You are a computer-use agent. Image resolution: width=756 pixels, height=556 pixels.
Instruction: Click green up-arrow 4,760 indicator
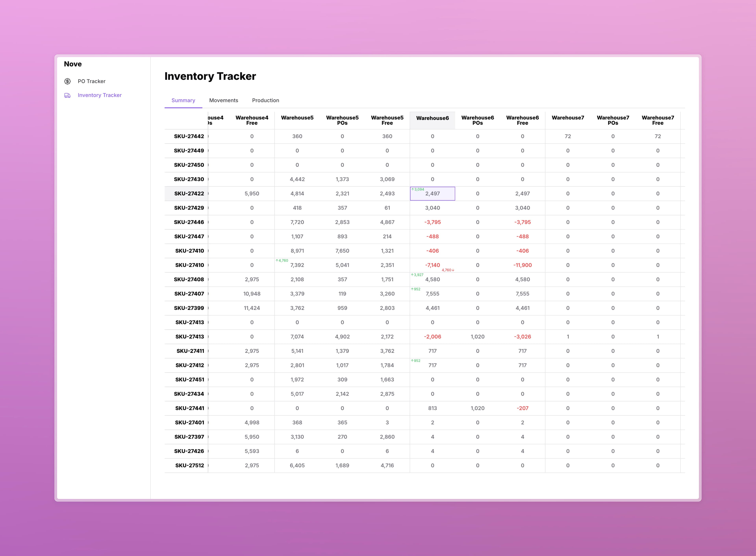click(x=282, y=260)
